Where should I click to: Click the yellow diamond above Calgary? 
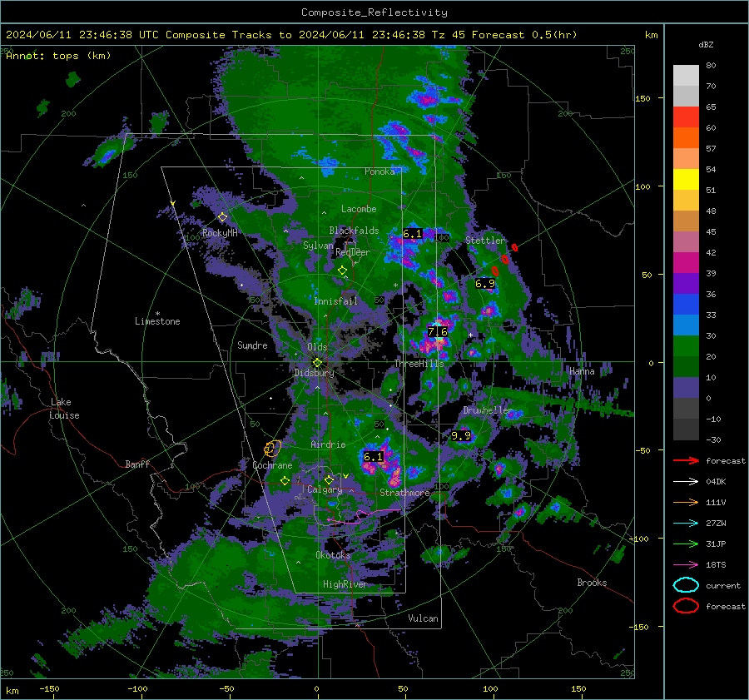329,479
